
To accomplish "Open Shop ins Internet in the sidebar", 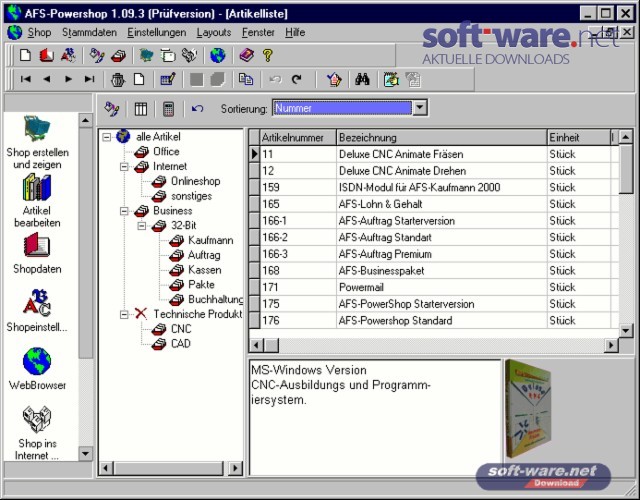I will pyautogui.click(x=37, y=433).
